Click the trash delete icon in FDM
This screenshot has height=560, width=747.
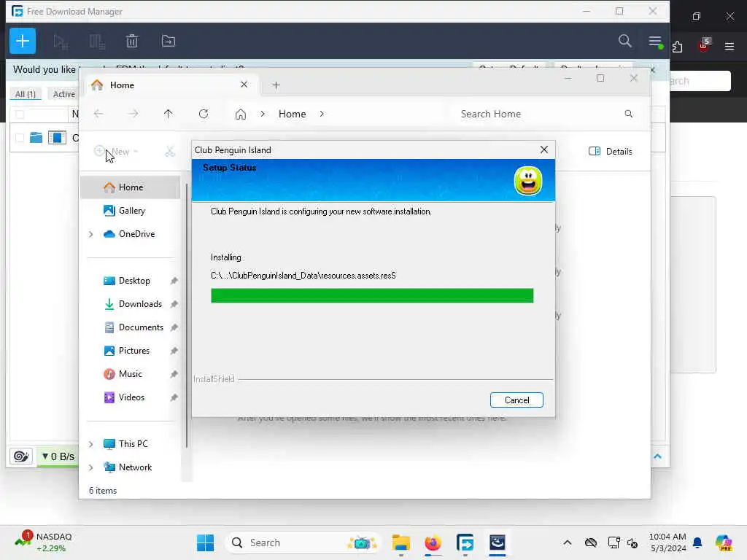pos(132,42)
